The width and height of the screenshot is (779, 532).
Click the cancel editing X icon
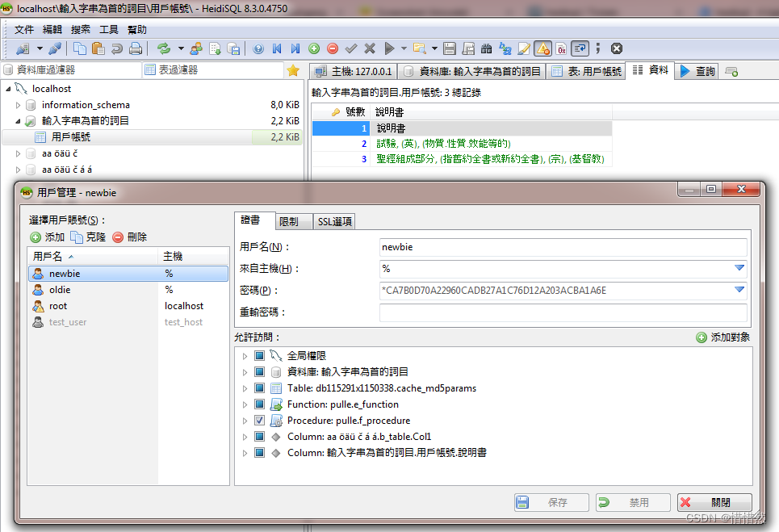370,48
